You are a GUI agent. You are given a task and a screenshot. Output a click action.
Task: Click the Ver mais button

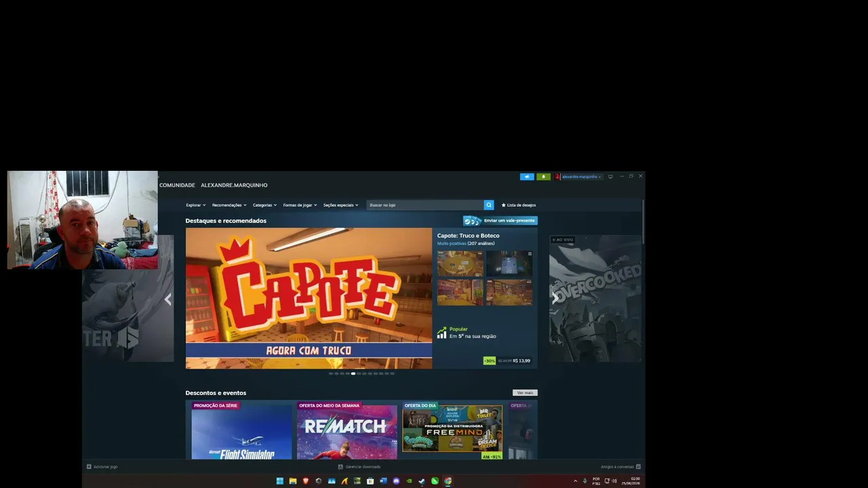click(525, 392)
